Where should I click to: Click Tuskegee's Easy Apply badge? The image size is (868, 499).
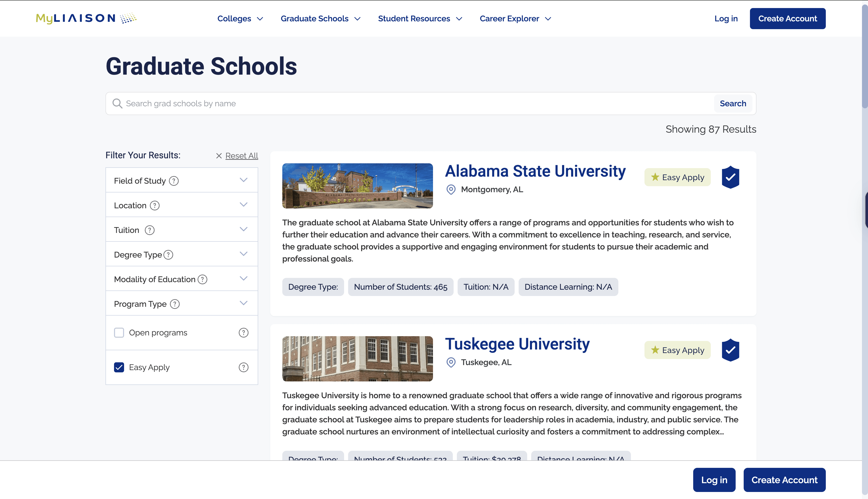677,350
